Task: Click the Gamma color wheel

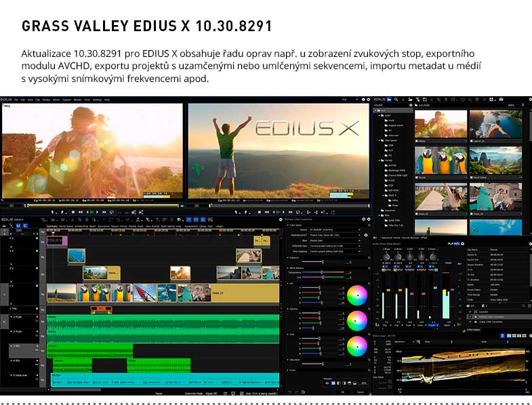Action: (357, 320)
